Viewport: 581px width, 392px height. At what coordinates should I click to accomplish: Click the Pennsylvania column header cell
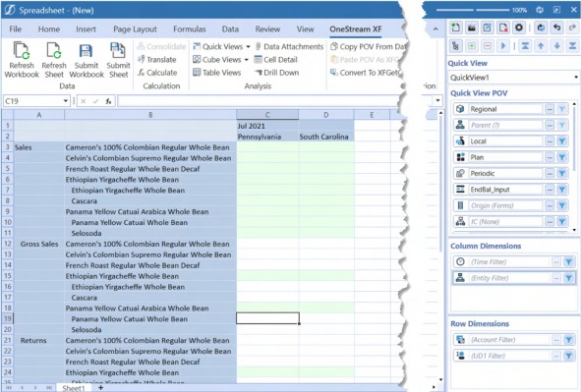pyautogui.click(x=267, y=137)
